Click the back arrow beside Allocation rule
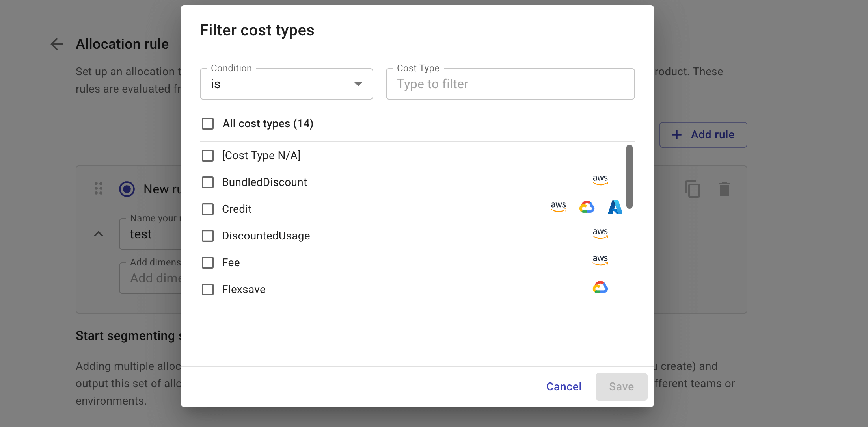Screen dimensions: 868x427 [x=57, y=44]
